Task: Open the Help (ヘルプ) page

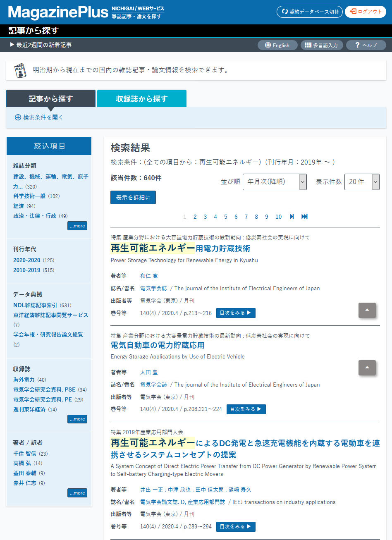Action: (x=366, y=45)
